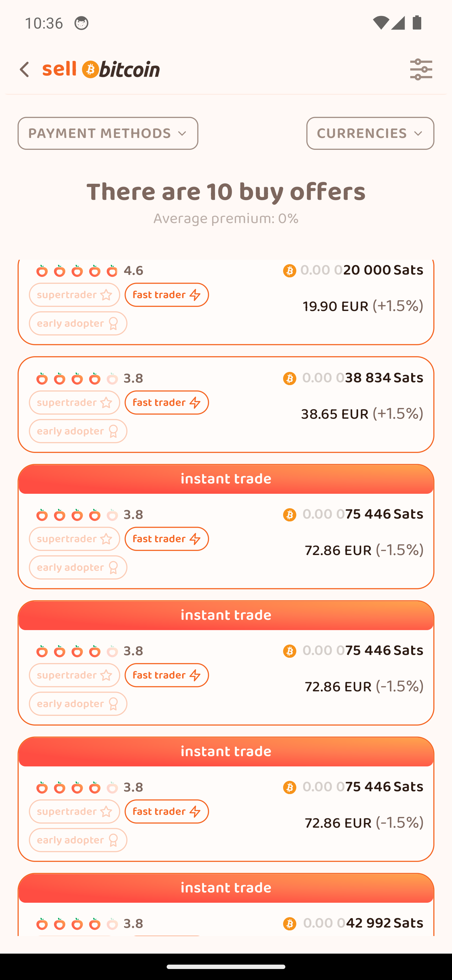Open the CURRENCIES dropdown
This screenshot has height=980, width=452.
(x=369, y=133)
